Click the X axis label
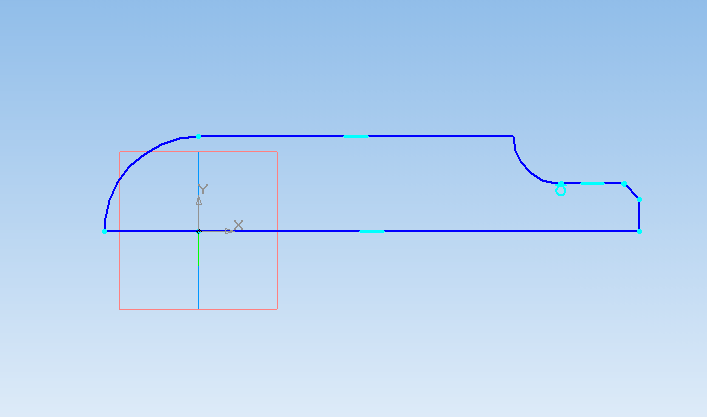707x417 pixels. tap(239, 225)
